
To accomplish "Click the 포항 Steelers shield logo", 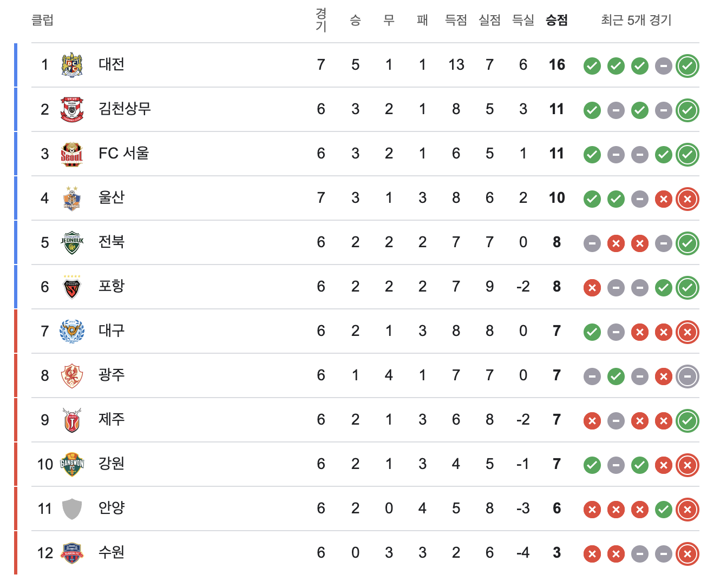I will [72, 287].
